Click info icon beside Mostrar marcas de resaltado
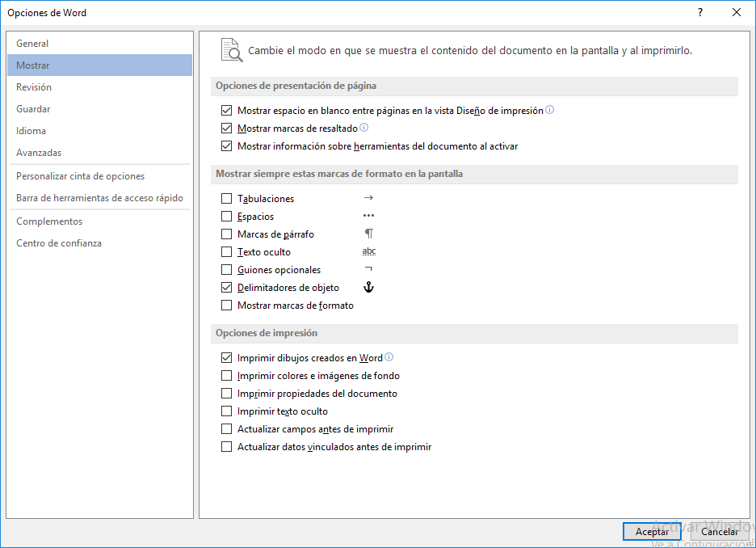Screen dimensions: 756x548 point(364,128)
